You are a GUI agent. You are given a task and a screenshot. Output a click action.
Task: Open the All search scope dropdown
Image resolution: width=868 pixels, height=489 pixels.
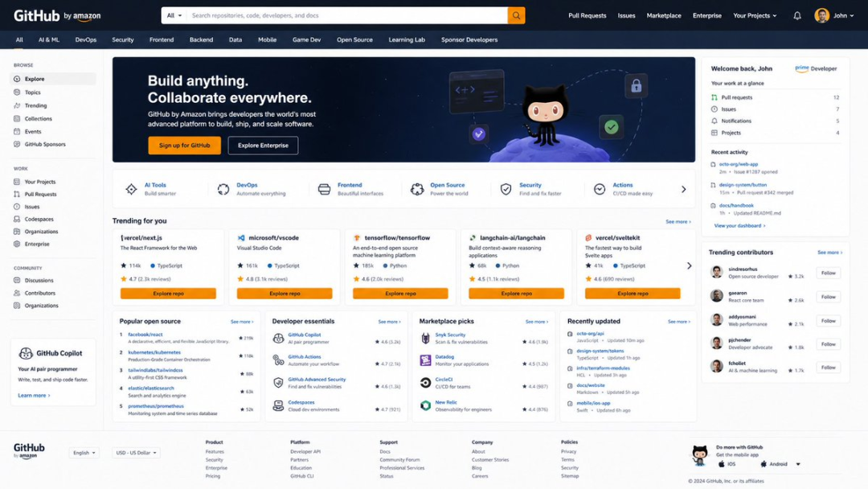(x=174, y=15)
